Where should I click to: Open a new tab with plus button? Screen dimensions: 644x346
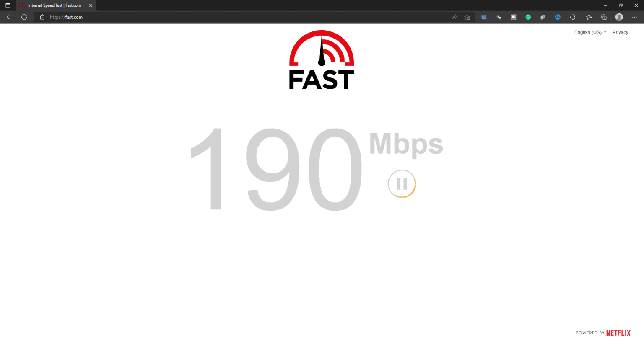(102, 5)
